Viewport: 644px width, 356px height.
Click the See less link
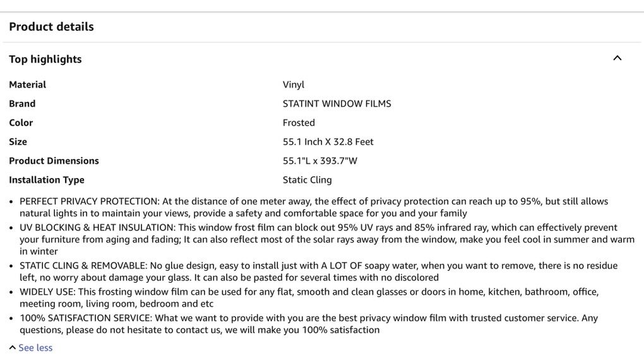[x=35, y=348]
